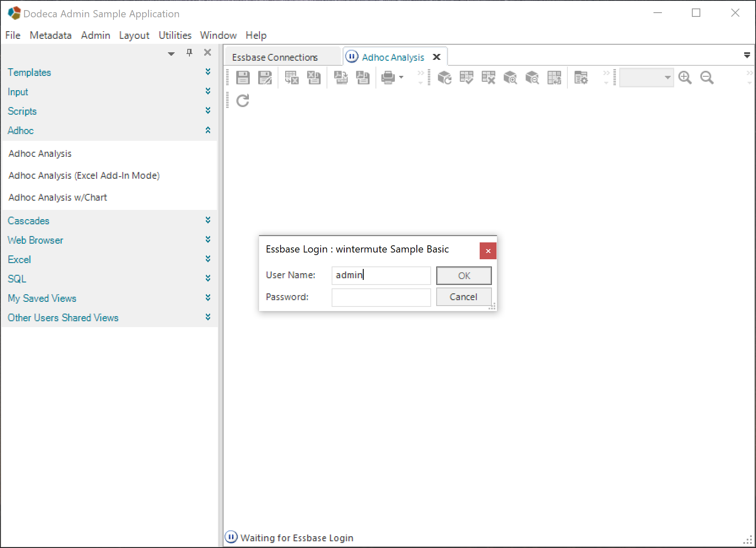
Task: Open the zoom level combo box
Action: 646,78
